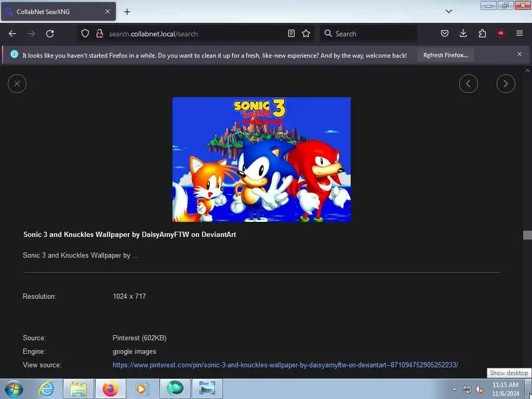This screenshot has height=399, width=532.
Task: Open the network tray icon
Action: pyautogui.click(x=467, y=389)
